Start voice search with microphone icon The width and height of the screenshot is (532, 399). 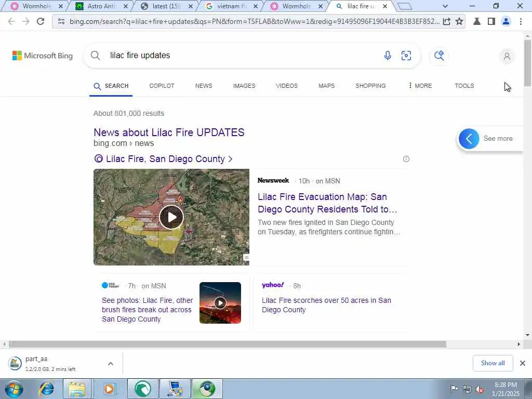point(388,55)
